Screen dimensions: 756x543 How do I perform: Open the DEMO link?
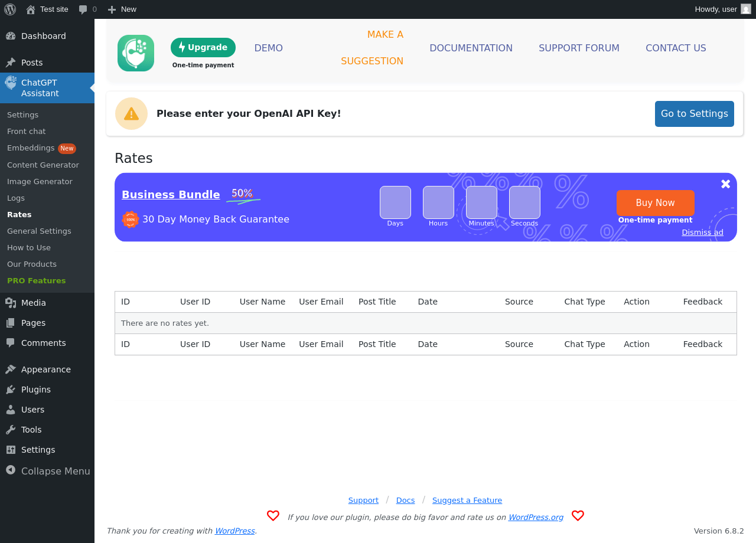[x=269, y=48]
